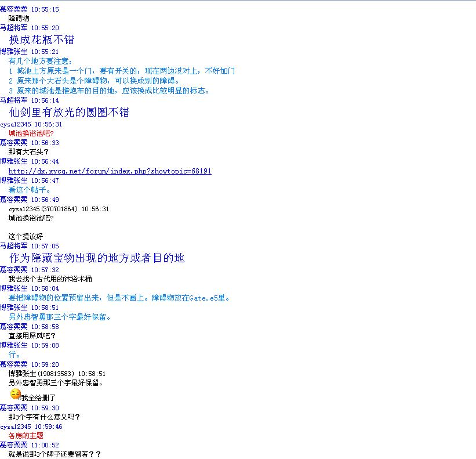Click quoted header cysa12345(370701864) 10:56:31
The image size is (476, 459).
pos(59,209)
